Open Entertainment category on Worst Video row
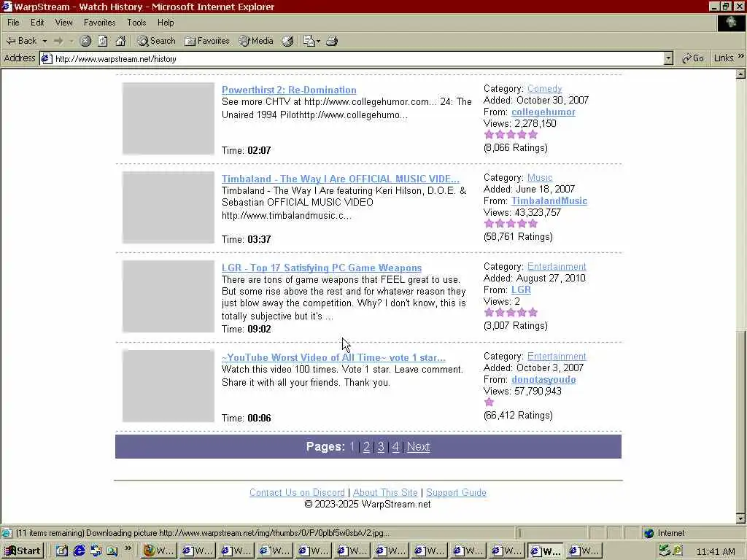The image size is (747, 560). (x=557, y=356)
